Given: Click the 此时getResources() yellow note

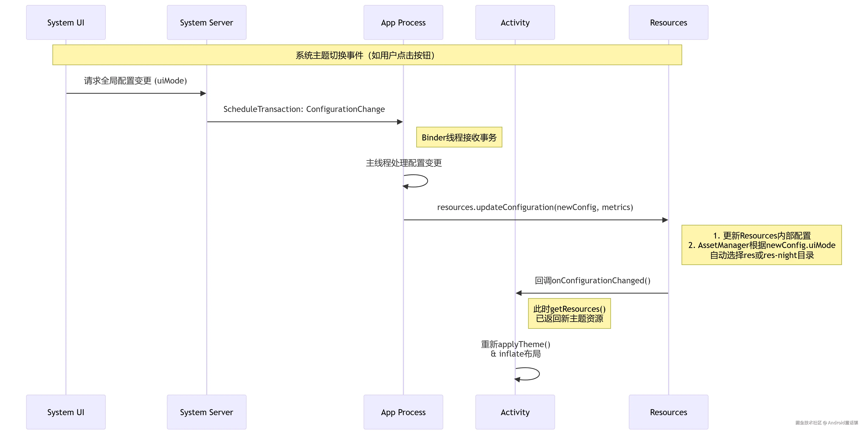Looking at the screenshot, I should [569, 313].
